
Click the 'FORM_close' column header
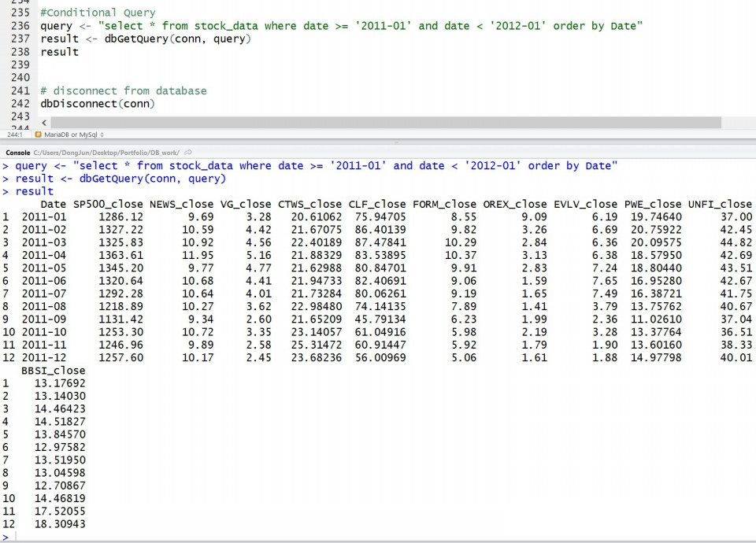click(x=444, y=205)
